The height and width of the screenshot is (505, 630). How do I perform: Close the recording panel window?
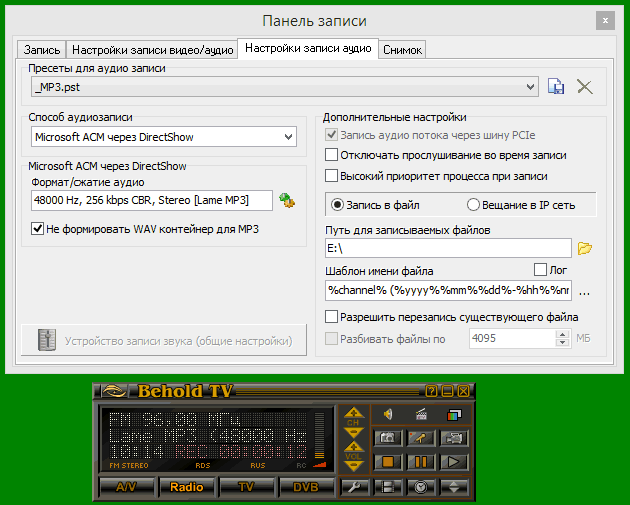(605, 20)
